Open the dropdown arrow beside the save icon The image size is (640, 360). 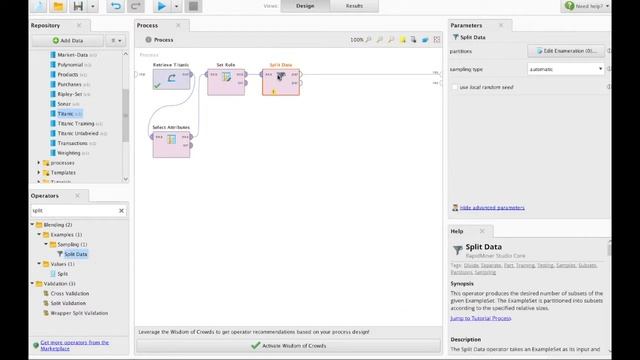[x=93, y=7]
